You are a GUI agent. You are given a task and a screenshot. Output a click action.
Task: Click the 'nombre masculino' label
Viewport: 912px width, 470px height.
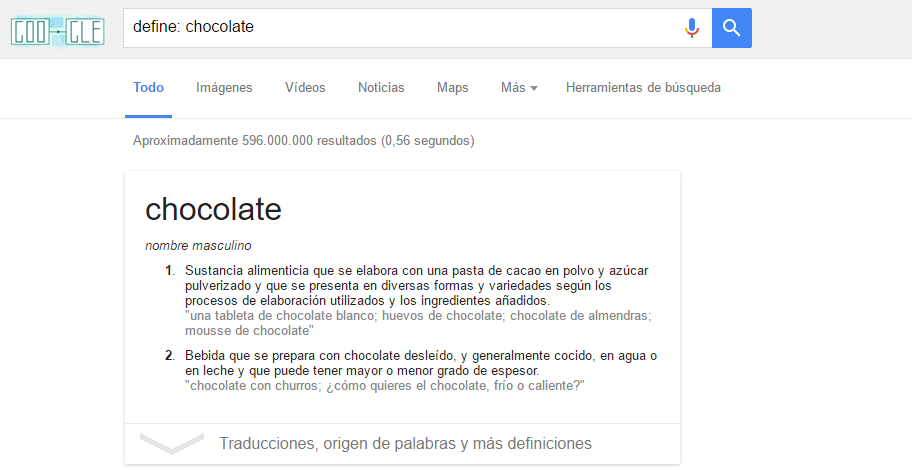[x=198, y=245]
